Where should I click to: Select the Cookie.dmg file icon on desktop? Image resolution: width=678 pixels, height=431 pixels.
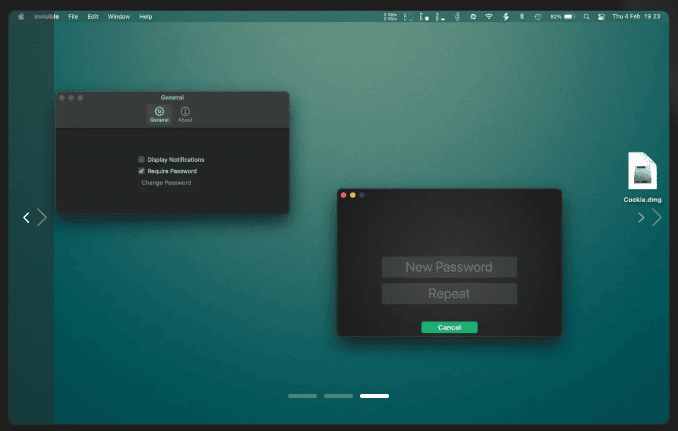(642, 171)
